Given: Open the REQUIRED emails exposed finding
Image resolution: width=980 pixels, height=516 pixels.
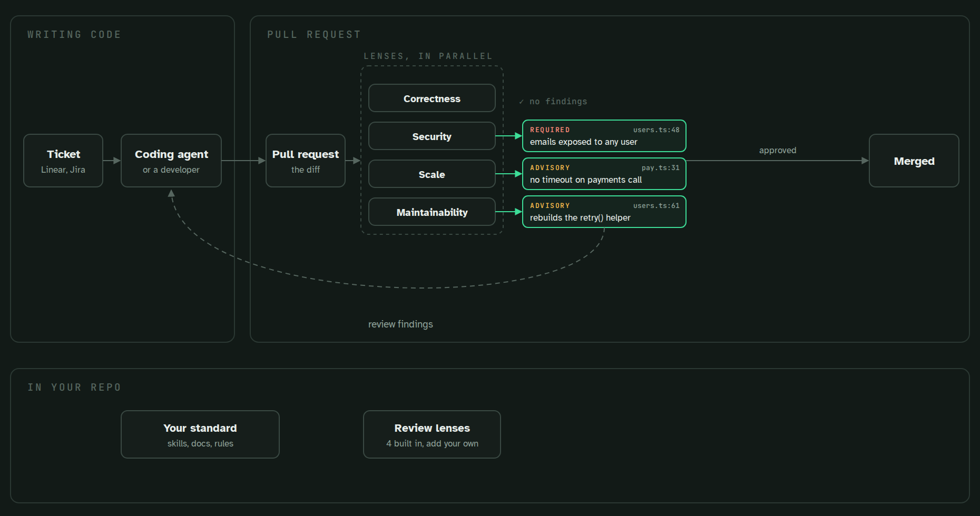Looking at the screenshot, I should [604, 136].
